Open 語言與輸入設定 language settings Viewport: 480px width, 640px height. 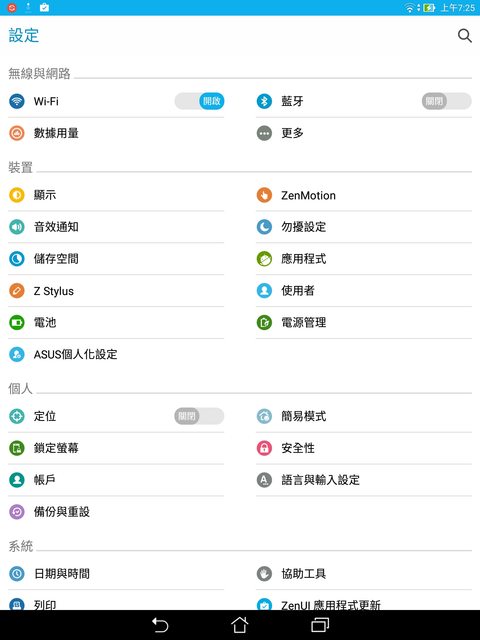pyautogui.click(x=364, y=480)
